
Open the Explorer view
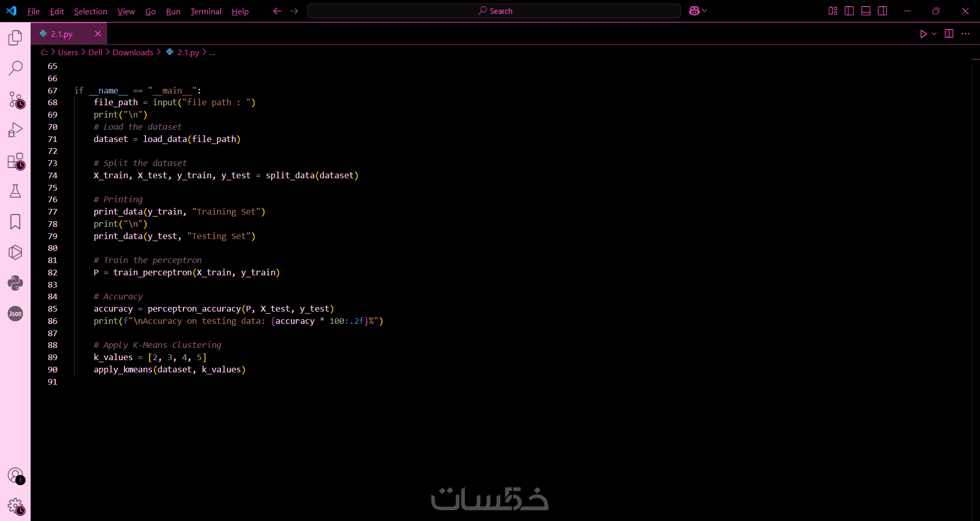tap(15, 37)
